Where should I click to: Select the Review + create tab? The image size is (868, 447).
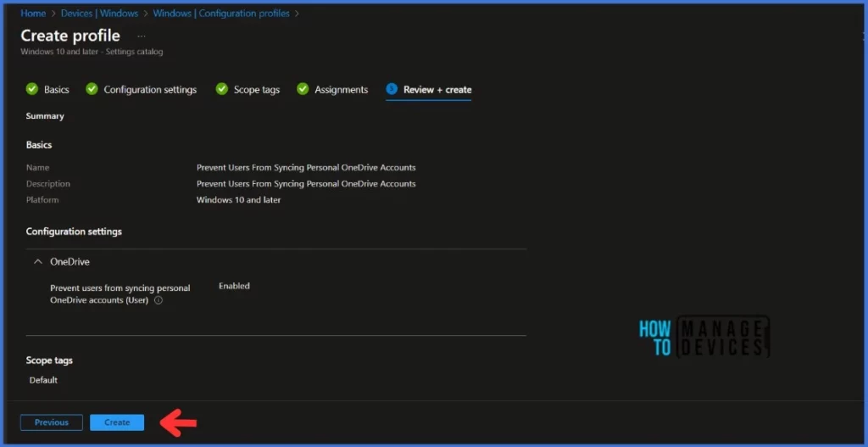point(437,89)
